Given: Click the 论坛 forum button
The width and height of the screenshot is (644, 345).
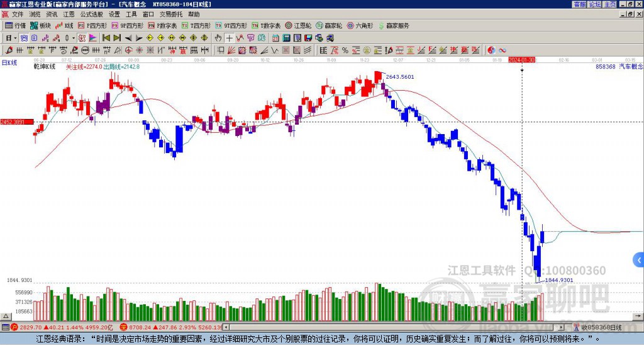Looking at the screenshot, I should (595, 4).
